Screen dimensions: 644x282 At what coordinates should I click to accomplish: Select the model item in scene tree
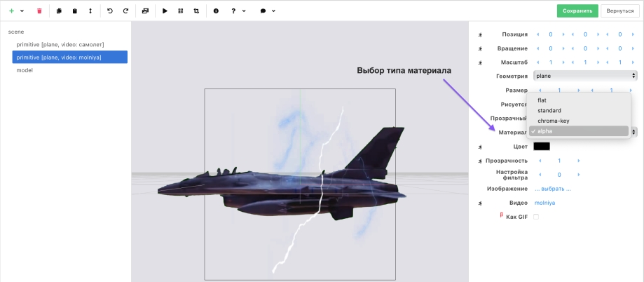25,70
